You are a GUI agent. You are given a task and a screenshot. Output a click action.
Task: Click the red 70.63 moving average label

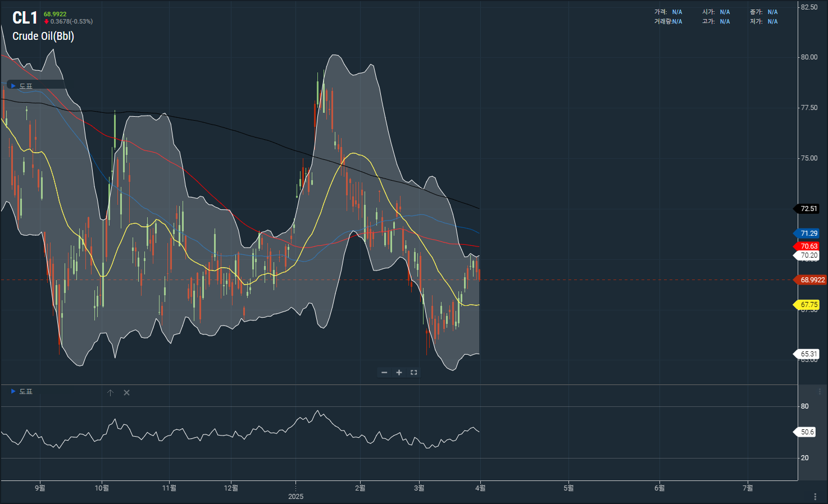point(808,246)
